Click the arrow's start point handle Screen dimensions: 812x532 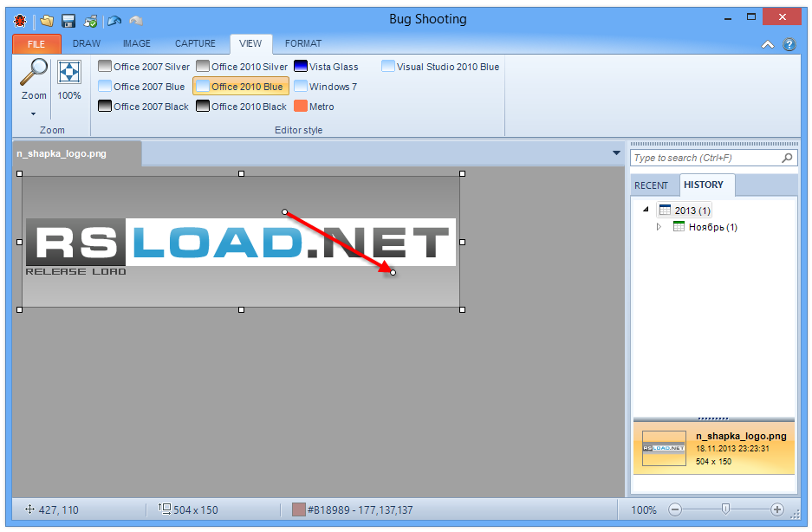(x=284, y=212)
